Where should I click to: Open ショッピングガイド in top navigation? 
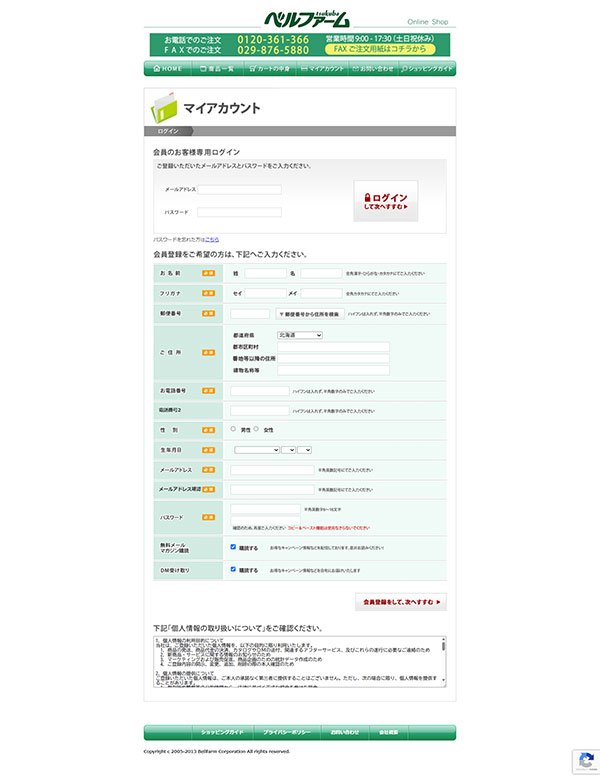427,69
